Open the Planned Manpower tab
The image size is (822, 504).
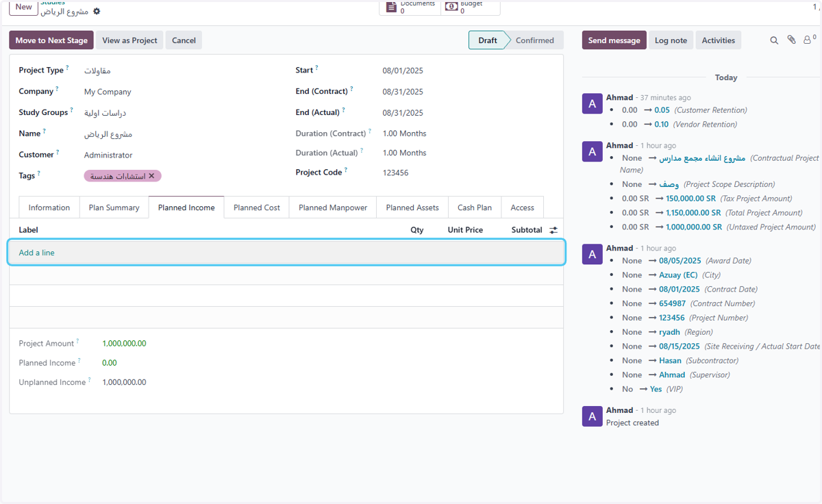click(x=333, y=207)
